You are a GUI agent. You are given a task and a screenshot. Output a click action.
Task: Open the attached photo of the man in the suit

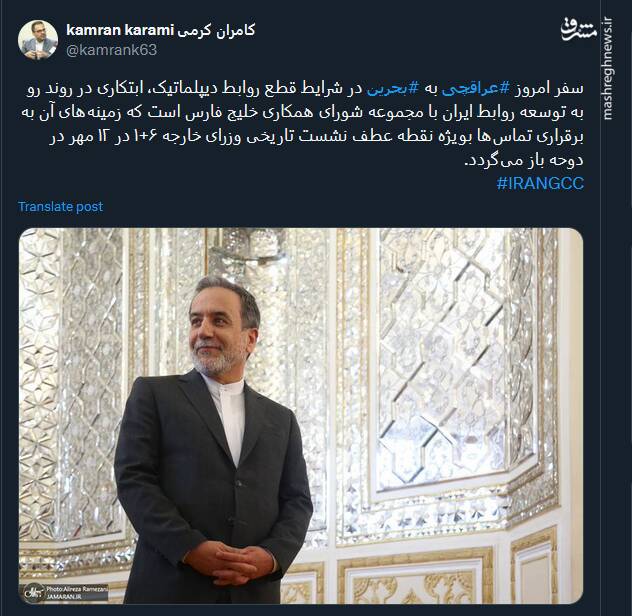pyautogui.click(x=301, y=416)
